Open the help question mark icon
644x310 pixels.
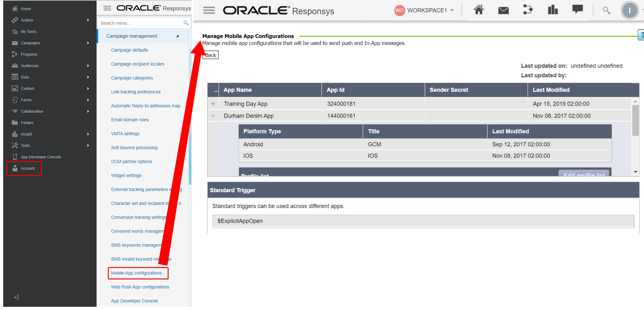(x=641, y=35)
